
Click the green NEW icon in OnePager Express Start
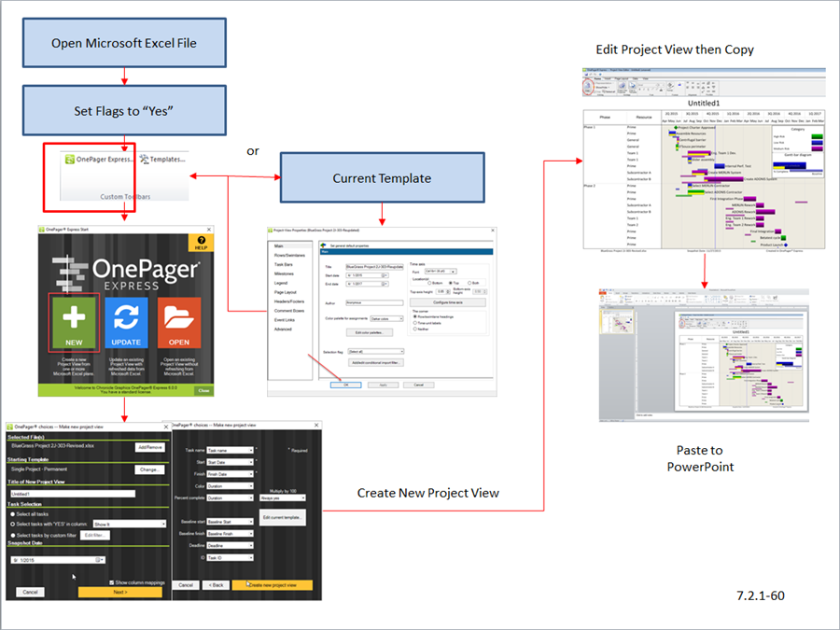74,323
